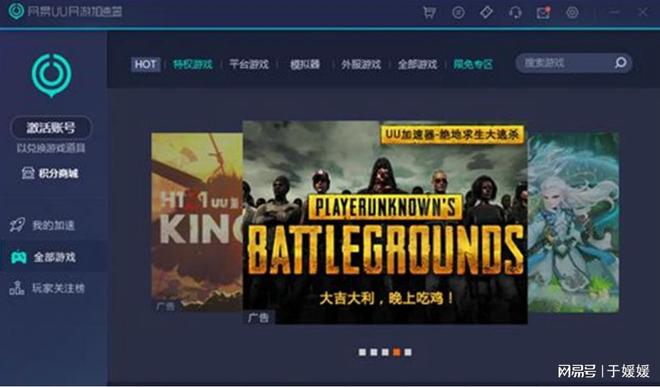The width and height of the screenshot is (660, 387).
Task: Click the UU加速器-绝地求生大逃杀 banner label
Action: click(452, 134)
